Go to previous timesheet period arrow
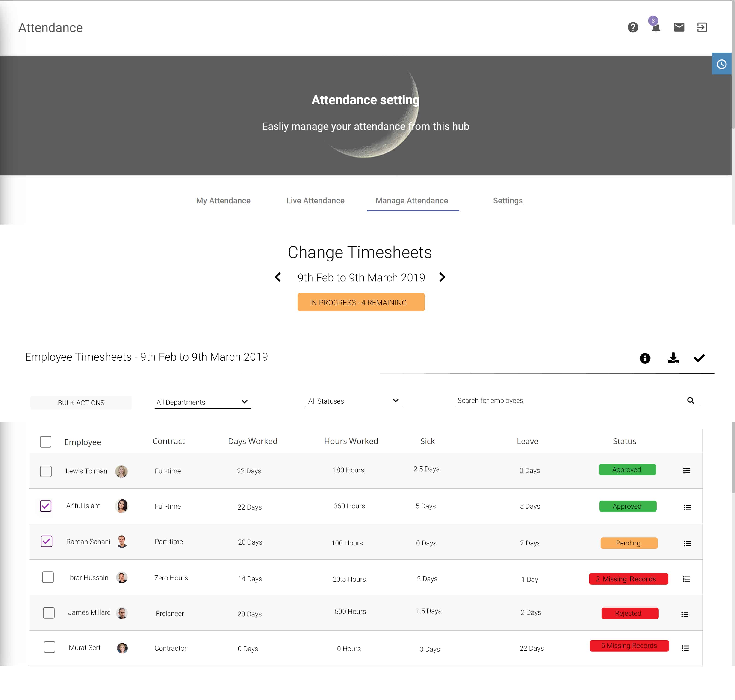 (278, 277)
